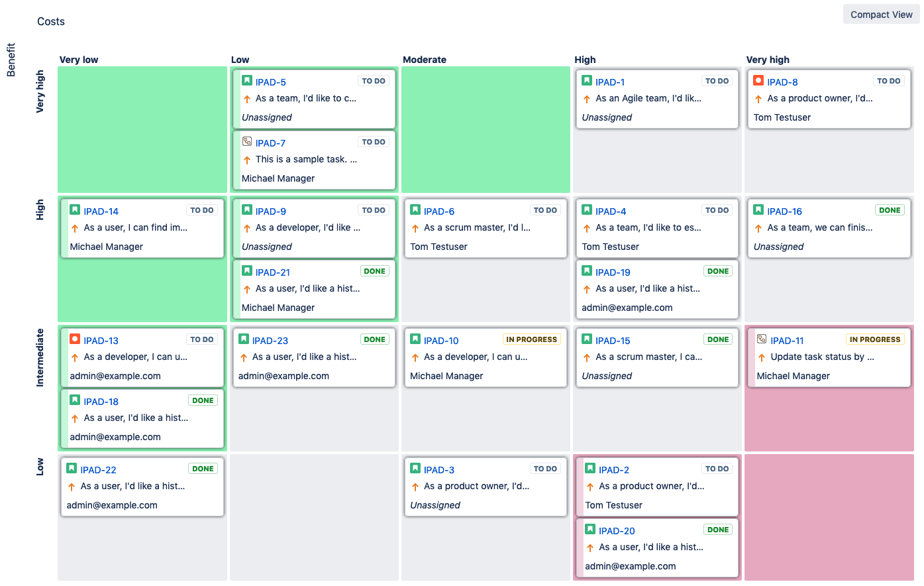The image size is (924, 586).
Task: Click the empty Low benefit, Low cost cell
Action: pyautogui.click(x=314, y=517)
